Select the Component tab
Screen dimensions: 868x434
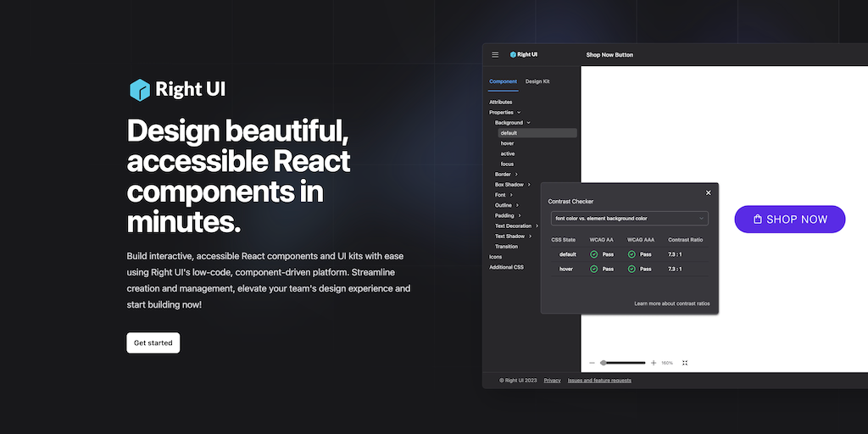pyautogui.click(x=503, y=81)
